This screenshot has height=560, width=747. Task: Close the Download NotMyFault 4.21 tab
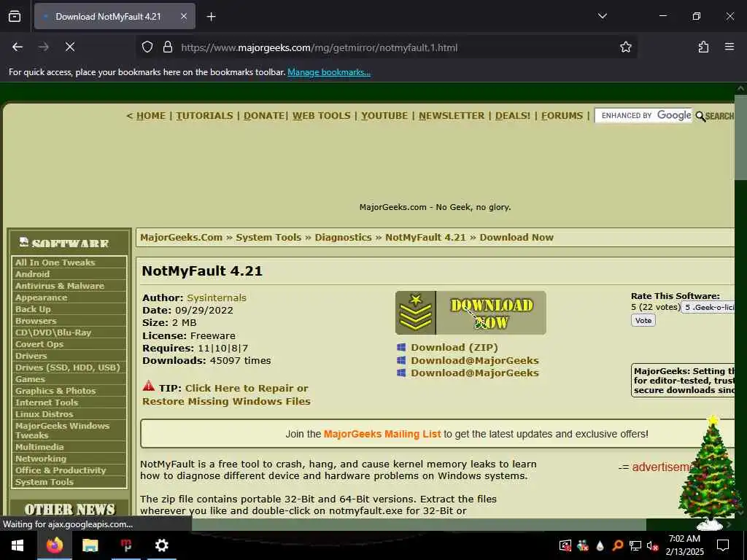(x=184, y=16)
